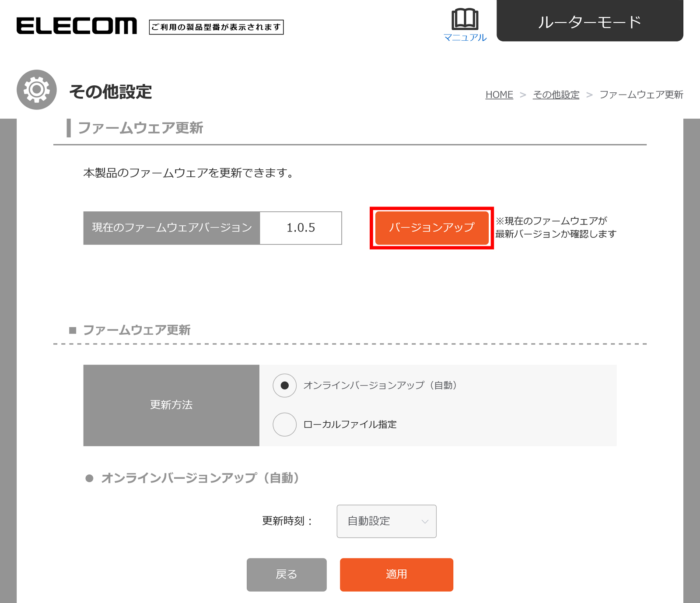
Task: Click the HOME breadcrumb link
Action: [x=499, y=95]
